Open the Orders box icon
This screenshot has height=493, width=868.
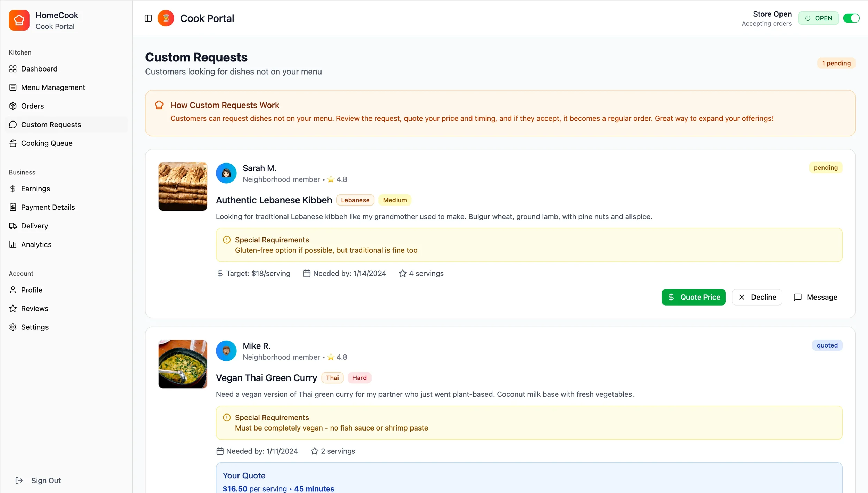(x=13, y=106)
